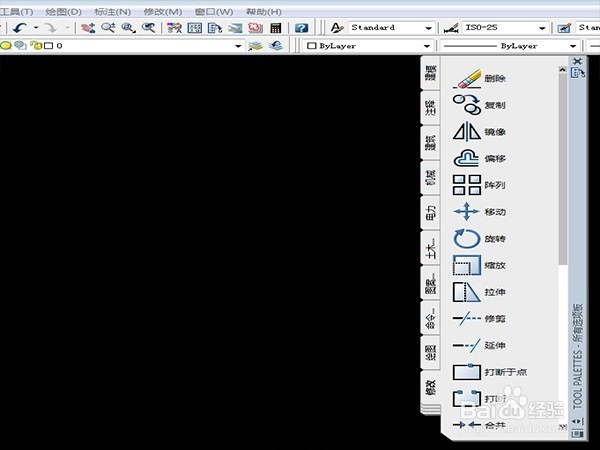Viewport: 600px width, 450px height.
Task: Toggle the Tool Palettes window icon
Action: 215,28
